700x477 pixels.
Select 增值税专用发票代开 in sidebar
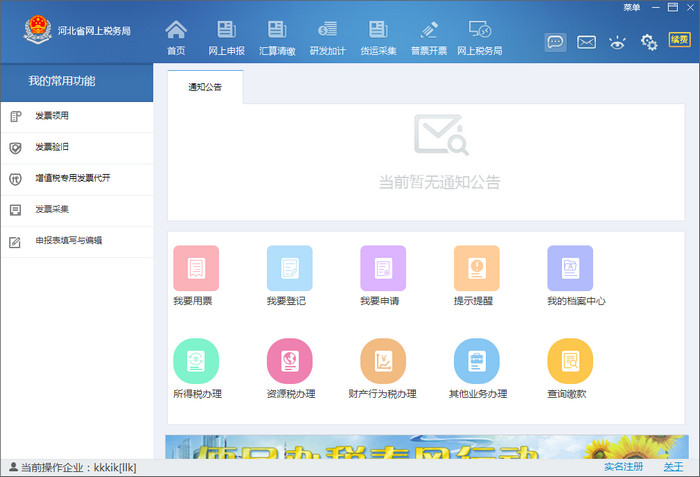coord(77,180)
